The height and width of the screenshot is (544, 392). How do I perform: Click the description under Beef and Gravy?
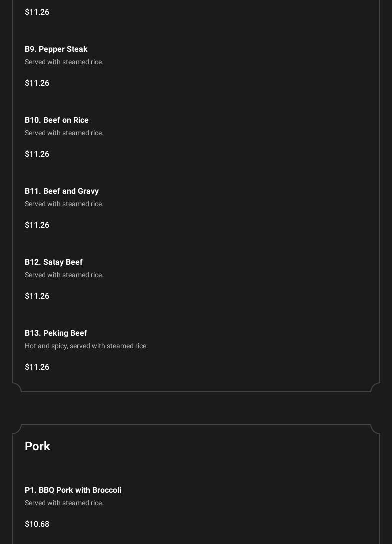tap(64, 204)
